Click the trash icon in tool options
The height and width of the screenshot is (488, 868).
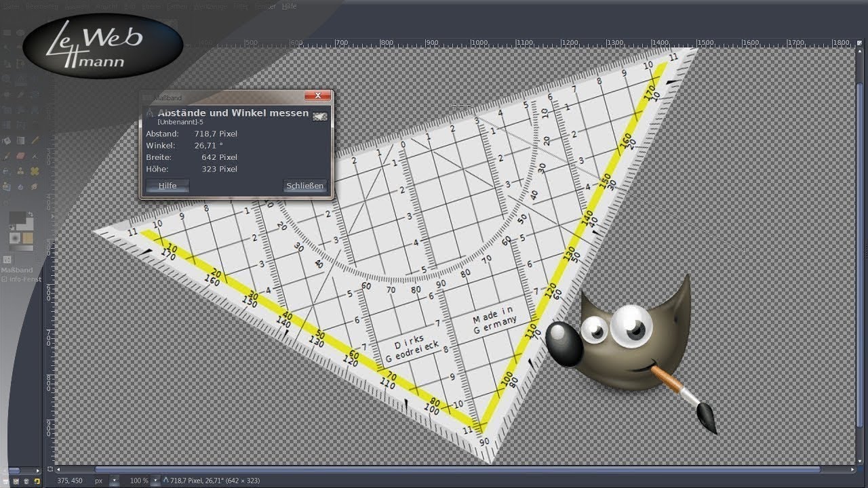26,481
